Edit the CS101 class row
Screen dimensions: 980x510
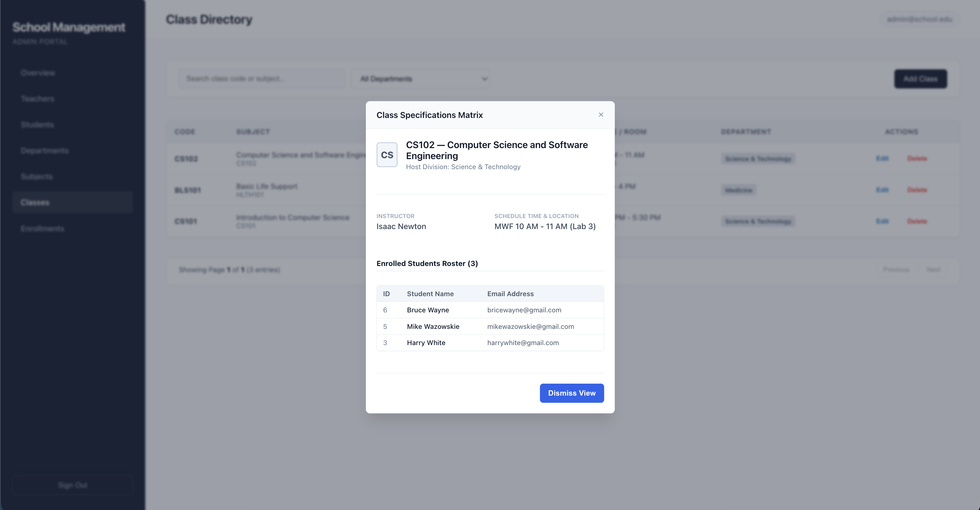882,221
